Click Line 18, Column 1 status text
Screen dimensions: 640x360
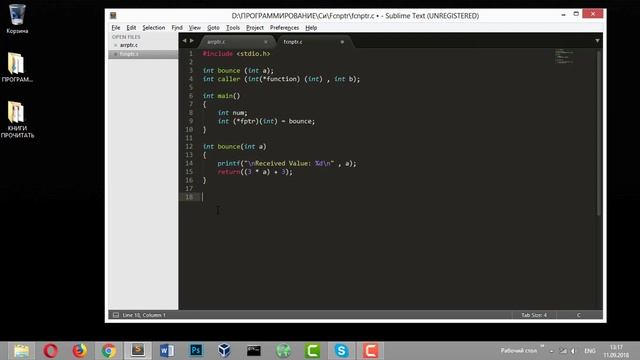144,315
